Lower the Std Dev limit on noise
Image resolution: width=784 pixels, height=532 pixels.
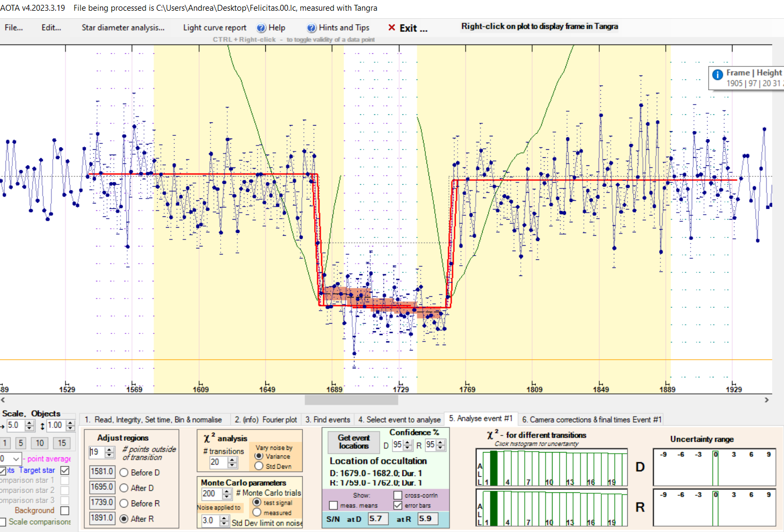224,523
